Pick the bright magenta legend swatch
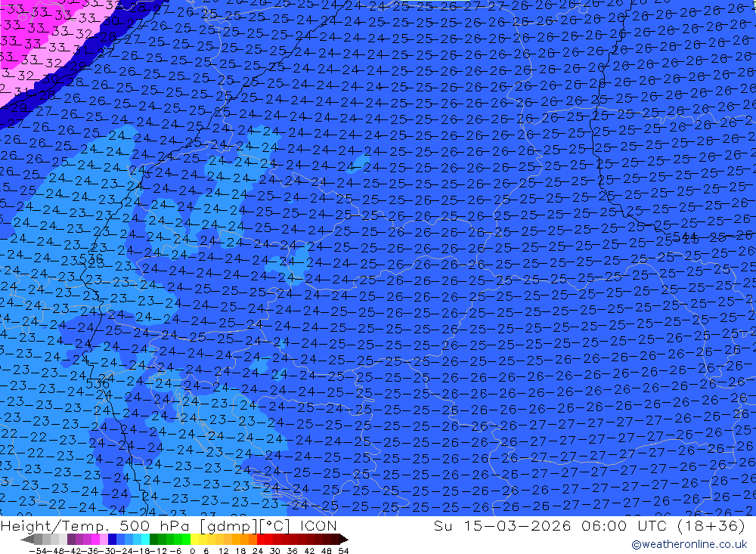756x554 pixels. tap(95, 539)
